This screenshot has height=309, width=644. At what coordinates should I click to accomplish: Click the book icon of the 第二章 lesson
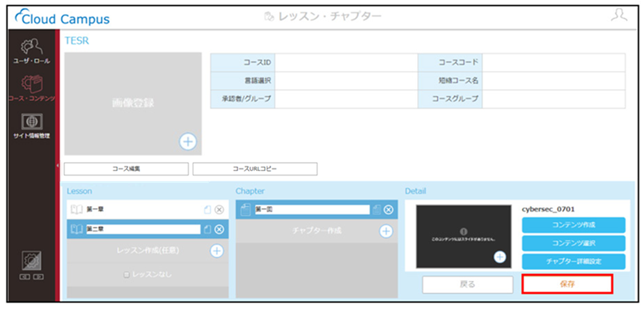77,229
